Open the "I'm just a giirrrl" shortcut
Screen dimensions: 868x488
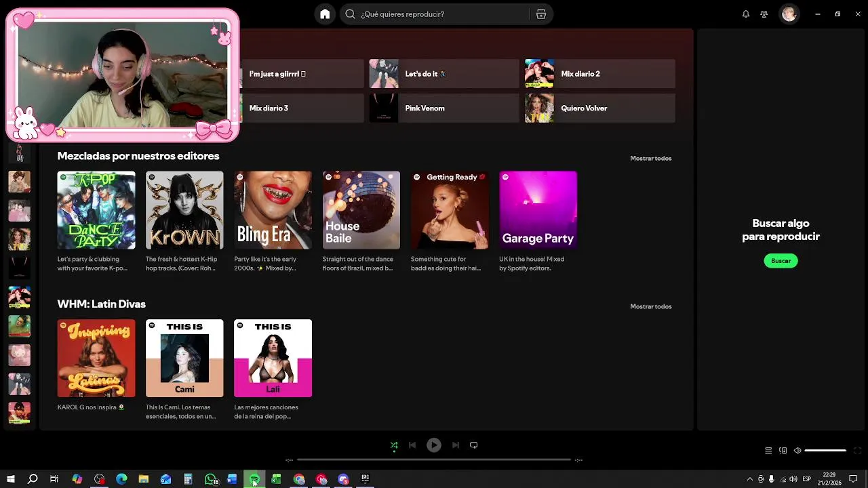302,74
